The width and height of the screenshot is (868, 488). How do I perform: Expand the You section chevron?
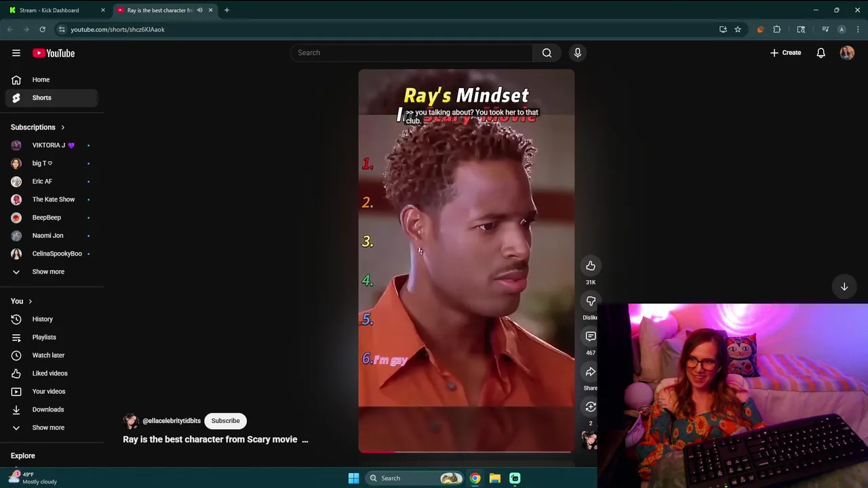click(x=30, y=302)
